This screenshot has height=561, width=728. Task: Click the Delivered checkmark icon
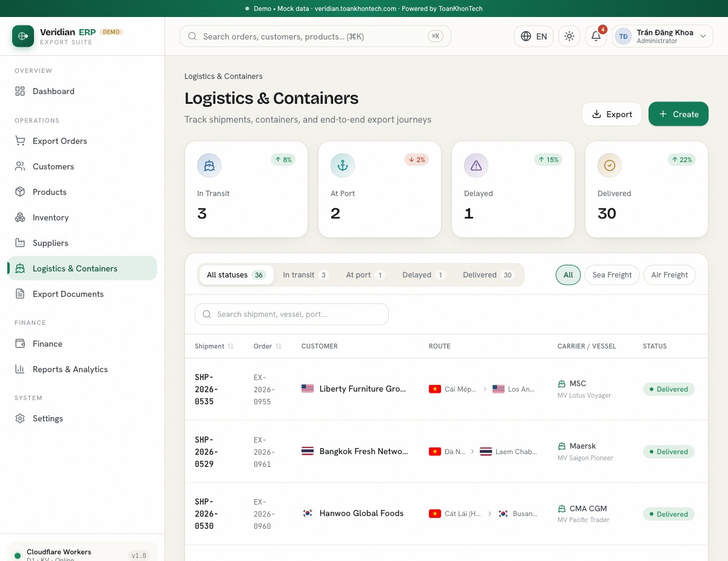tap(610, 165)
